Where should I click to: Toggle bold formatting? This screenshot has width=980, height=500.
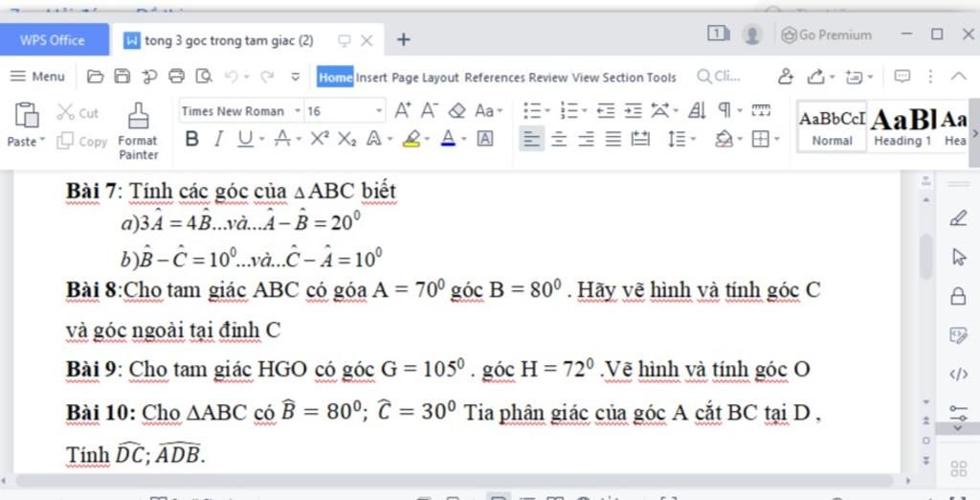point(191,138)
